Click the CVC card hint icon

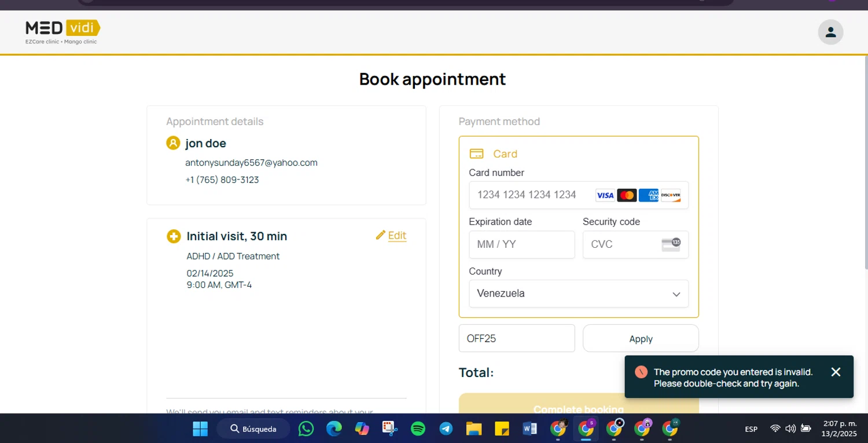(671, 244)
